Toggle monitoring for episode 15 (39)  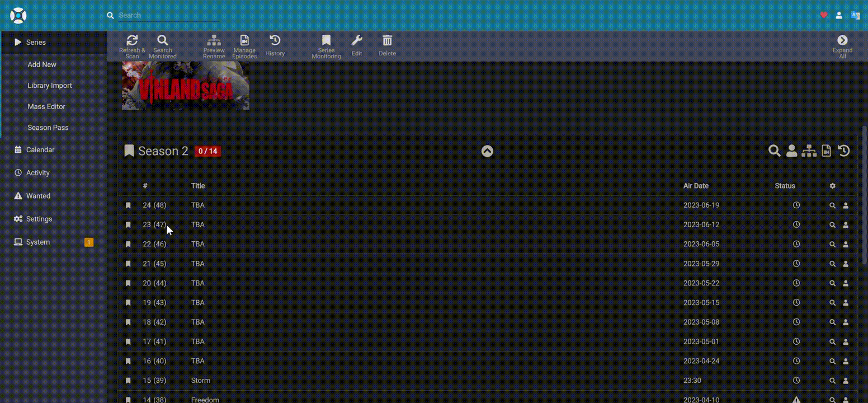[128, 381]
